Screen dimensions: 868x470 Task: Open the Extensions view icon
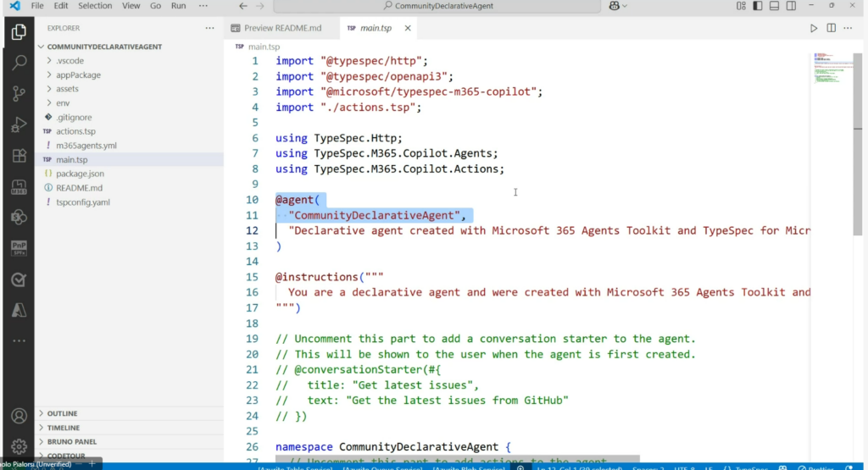pos(19,156)
